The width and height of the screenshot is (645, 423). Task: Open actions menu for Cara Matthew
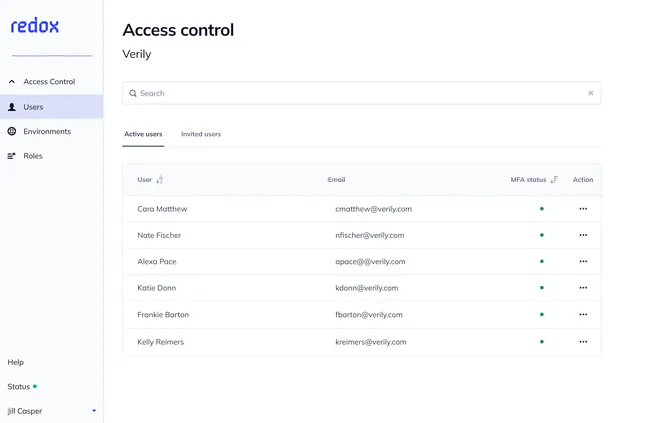pos(583,209)
